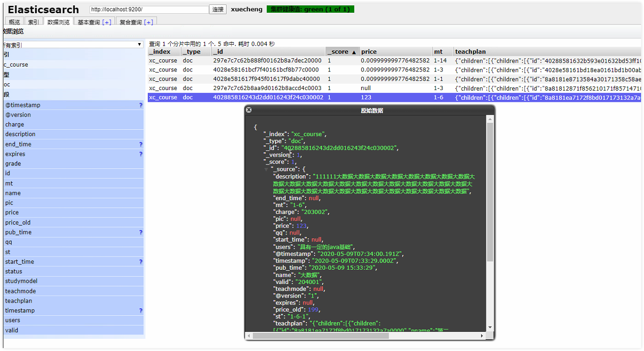Select the status field filter

tap(73, 272)
